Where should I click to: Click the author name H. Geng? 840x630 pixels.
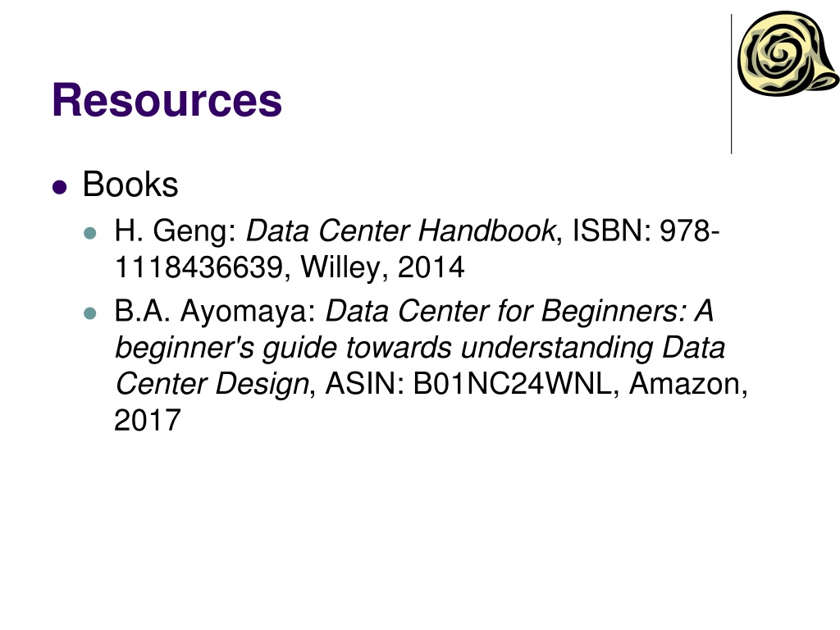click(176, 233)
